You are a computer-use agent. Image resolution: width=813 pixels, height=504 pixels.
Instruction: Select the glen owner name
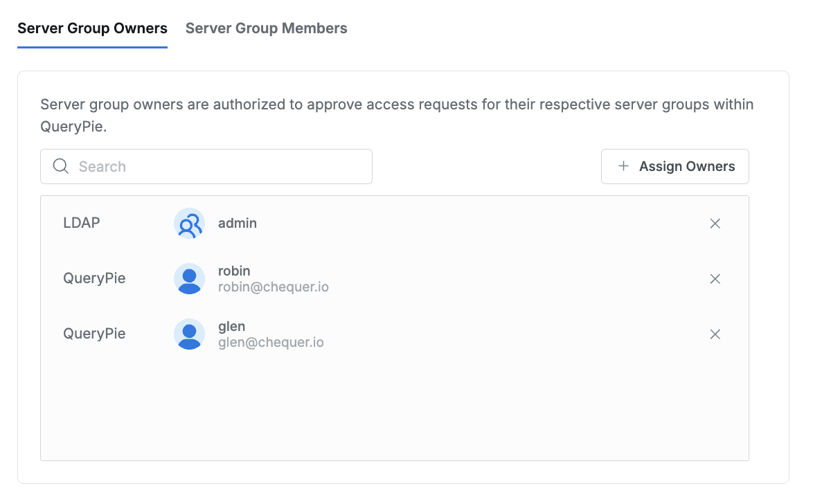[x=231, y=326]
